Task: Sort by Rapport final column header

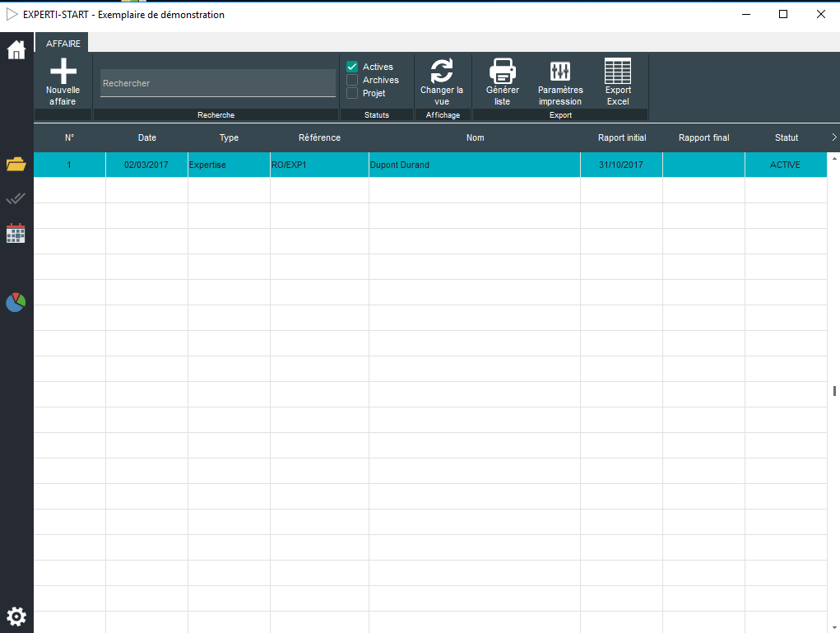Action: [x=704, y=137]
